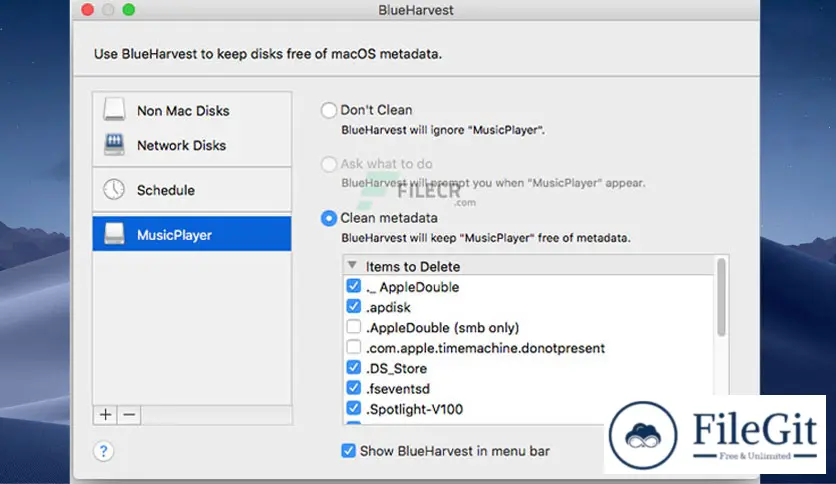This screenshot has height=484, width=836.
Task: Click the Schedule clock icon
Action: tap(114, 190)
